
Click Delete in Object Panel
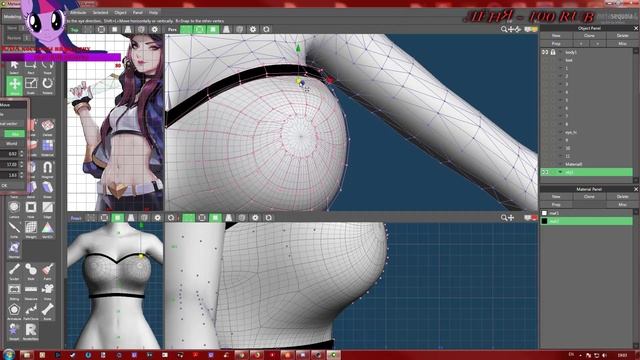pyautogui.click(x=622, y=36)
